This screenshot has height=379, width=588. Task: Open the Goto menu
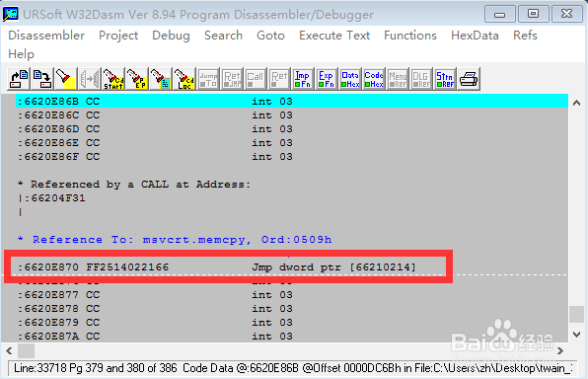pos(270,36)
